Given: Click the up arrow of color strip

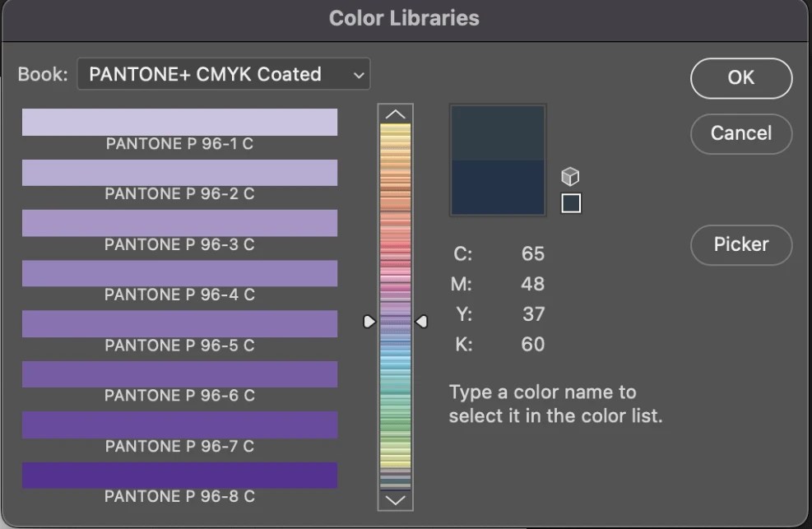Looking at the screenshot, I should [395, 114].
